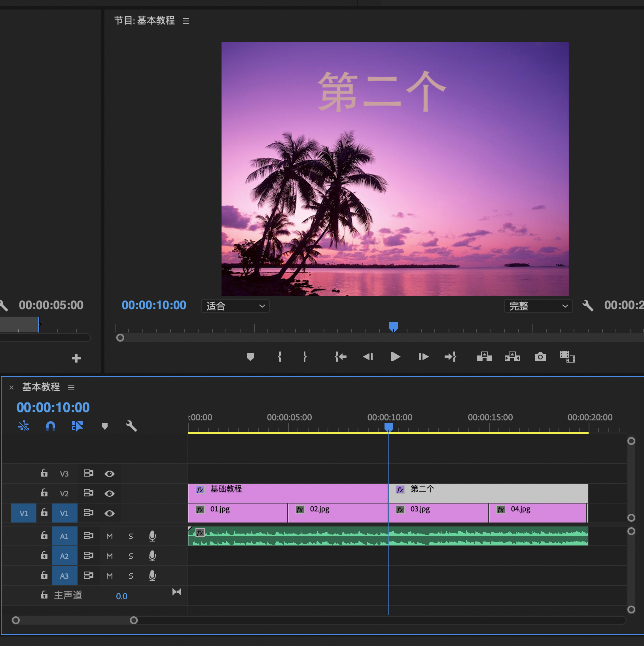
Task: Step forward one frame
Action: pos(424,357)
